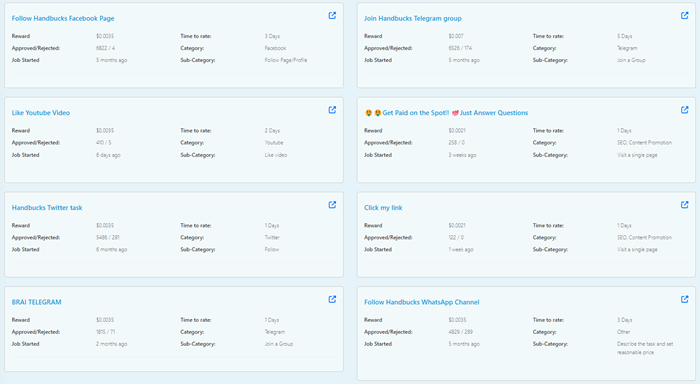
Task: Open the Follow Handbucks Facebook Page job title
Action: [63, 18]
